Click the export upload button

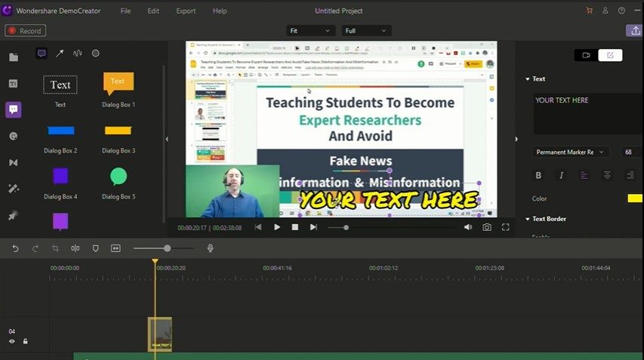[x=634, y=30]
